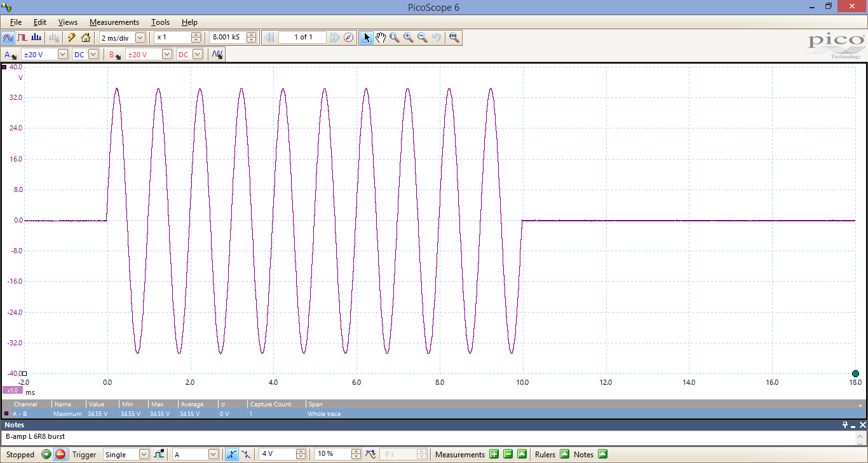Go to the previous waveform buffer
Screen dimensions: 868x463
click(x=269, y=38)
